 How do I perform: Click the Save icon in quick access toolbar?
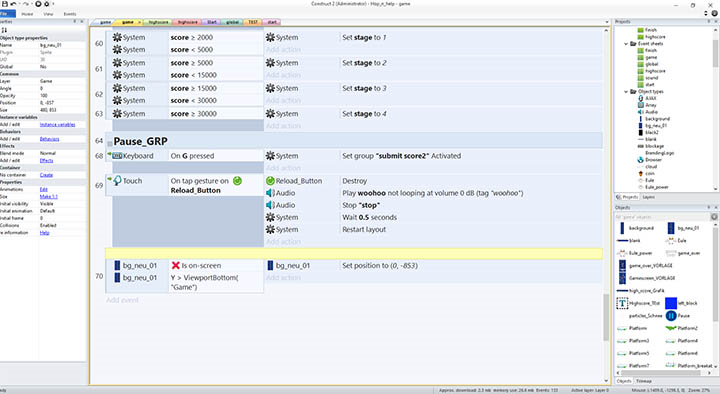[5, 4]
